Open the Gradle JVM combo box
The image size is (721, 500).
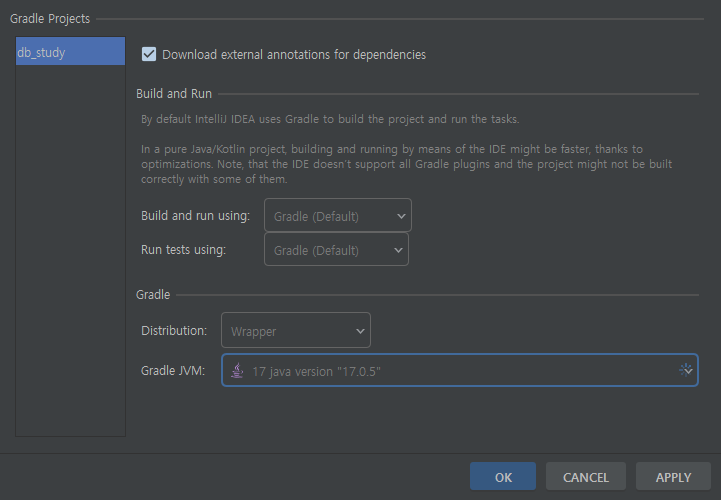(x=459, y=370)
